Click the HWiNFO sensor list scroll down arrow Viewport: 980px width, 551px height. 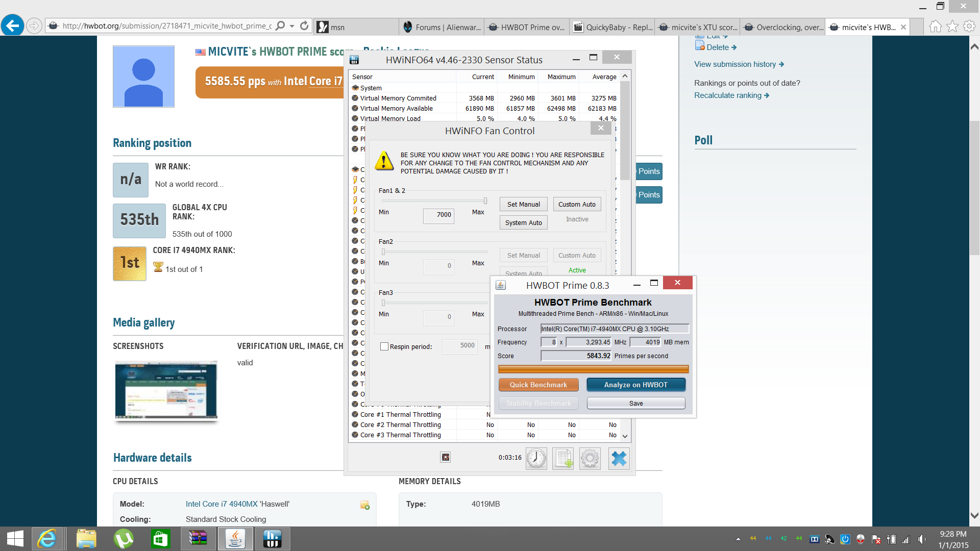pyautogui.click(x=625, y=437)
